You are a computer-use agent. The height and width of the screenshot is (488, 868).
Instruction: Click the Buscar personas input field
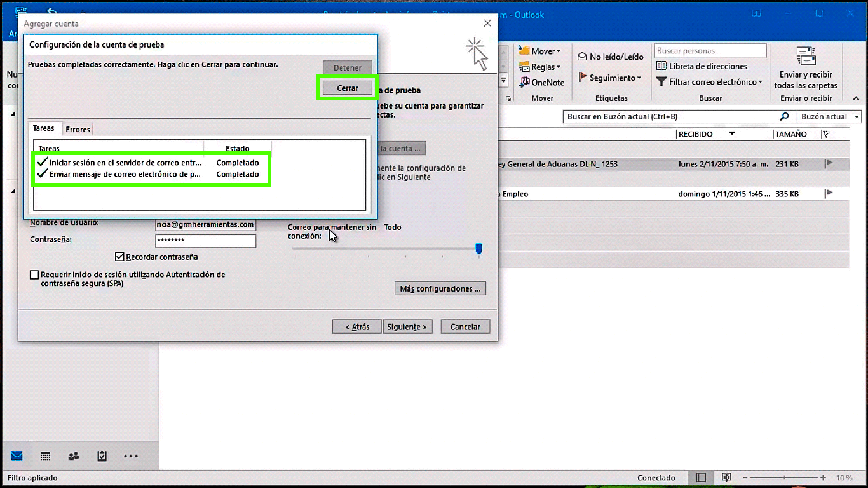tap(710, 51)
